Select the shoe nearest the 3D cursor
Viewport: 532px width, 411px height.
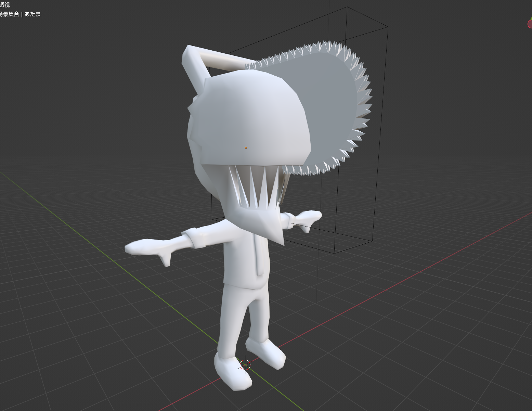click(233, 373)
